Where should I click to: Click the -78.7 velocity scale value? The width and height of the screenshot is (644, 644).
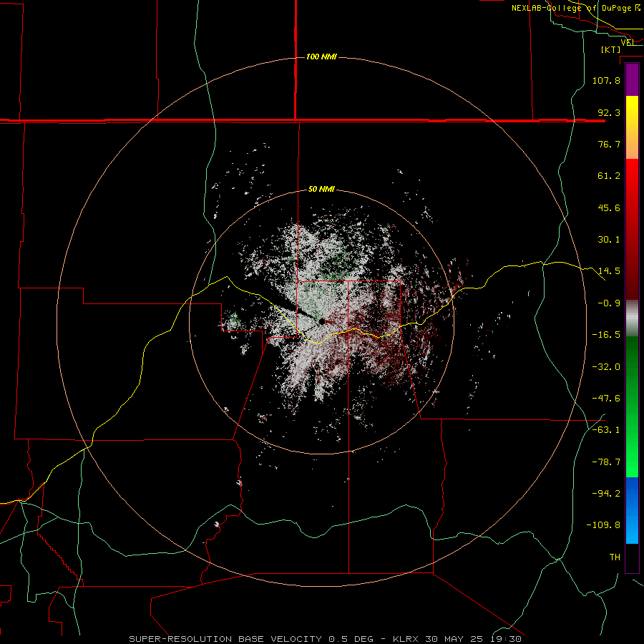(606, 462)
